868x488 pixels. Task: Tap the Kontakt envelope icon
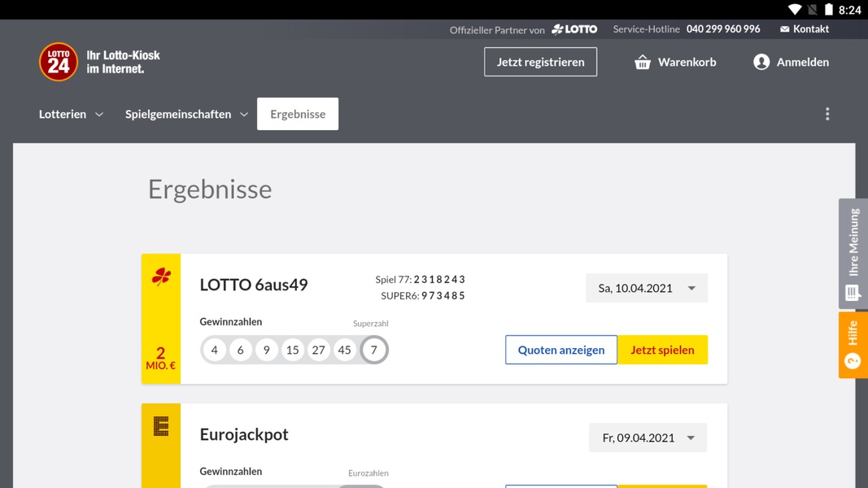(x=784, y=29)
